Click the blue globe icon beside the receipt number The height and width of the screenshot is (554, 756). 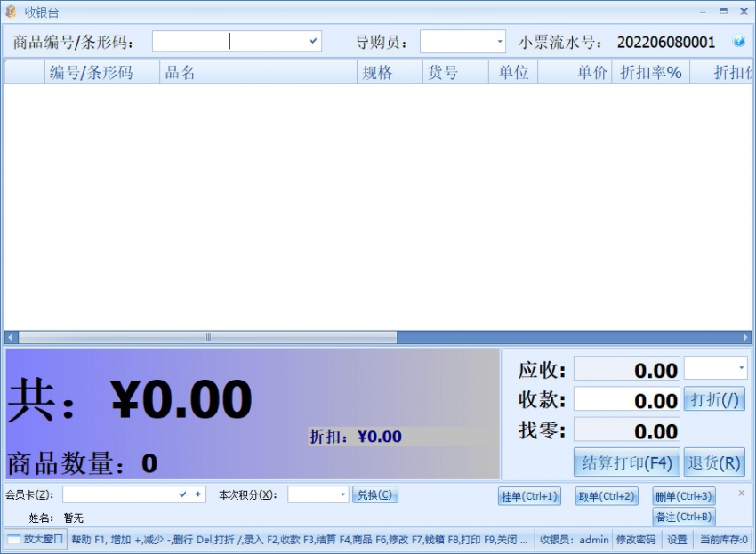tap(738, 41)
